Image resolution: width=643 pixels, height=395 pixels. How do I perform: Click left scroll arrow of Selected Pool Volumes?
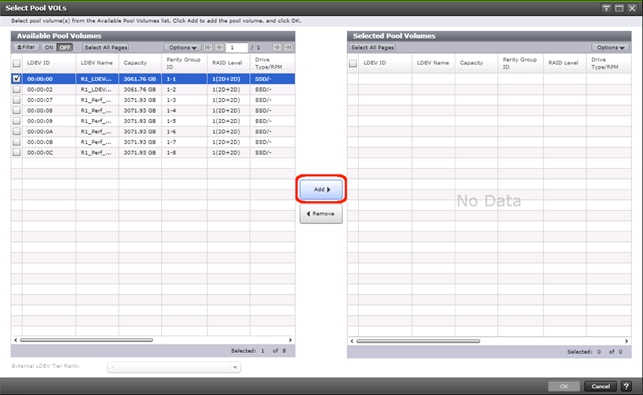coord(352,341)
